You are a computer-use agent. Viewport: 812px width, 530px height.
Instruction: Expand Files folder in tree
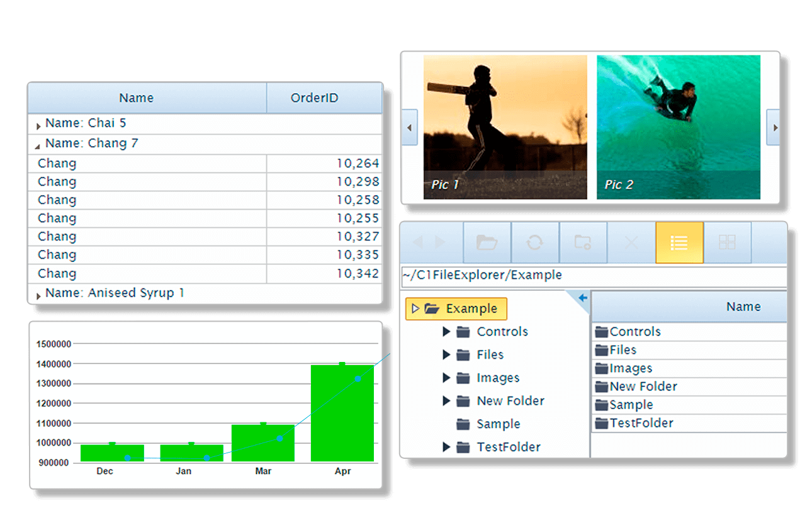446,355
